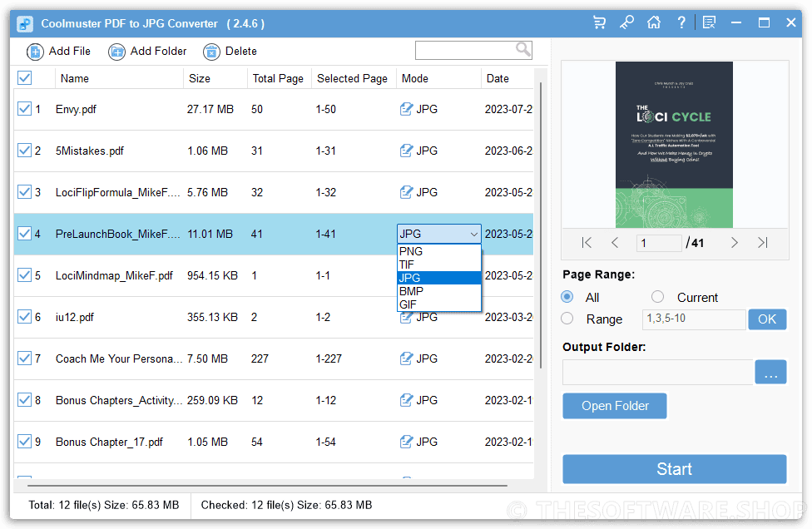
Task: Click the mode edit icon for Envy.pdf
Action: [x=407, y=109]
